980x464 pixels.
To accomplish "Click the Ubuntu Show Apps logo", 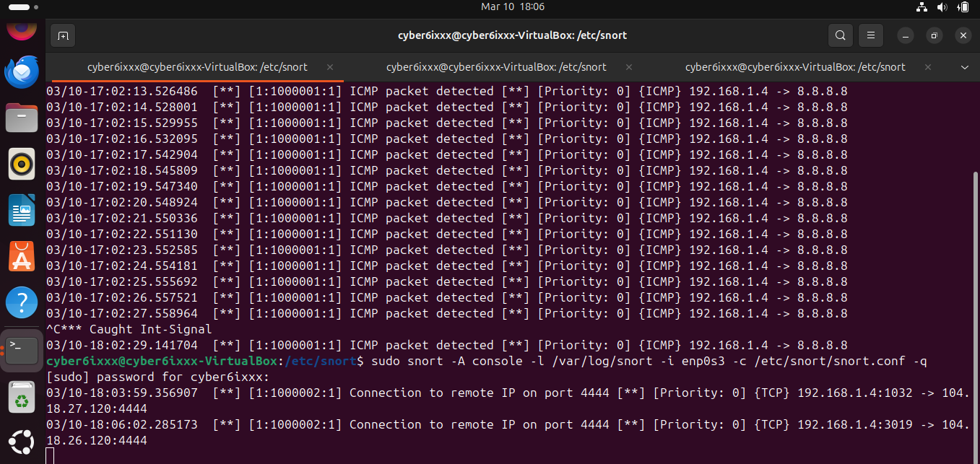I will [x=22, y=442].
